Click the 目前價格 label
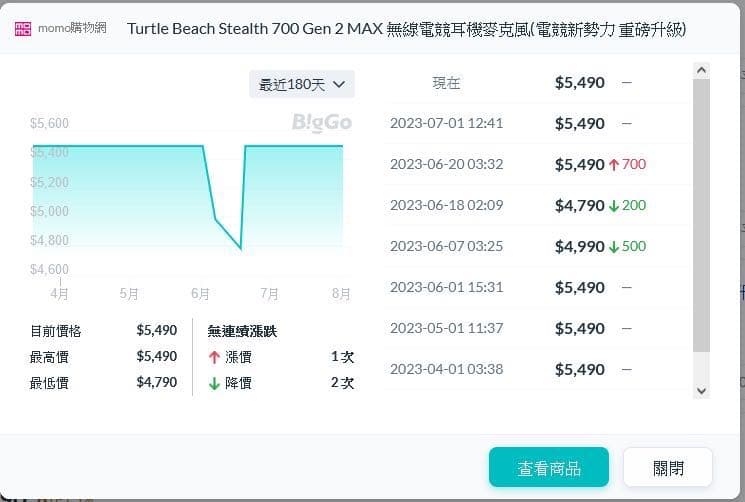The height and width of the screenshot is (502, 745). pyautogui.click(x=56, y=331)
